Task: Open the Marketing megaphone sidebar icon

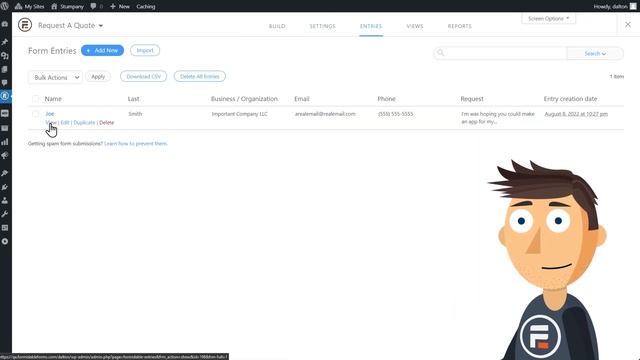Action: click(x=5, y=156)
